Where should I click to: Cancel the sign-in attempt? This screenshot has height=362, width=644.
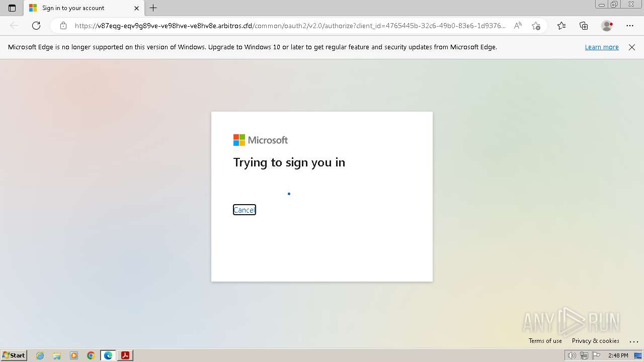pyautogui.click(x=245, y=210)
